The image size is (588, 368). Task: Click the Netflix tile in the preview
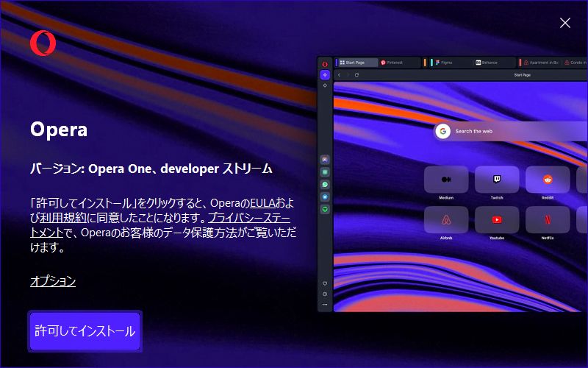(x=548, y=219)
